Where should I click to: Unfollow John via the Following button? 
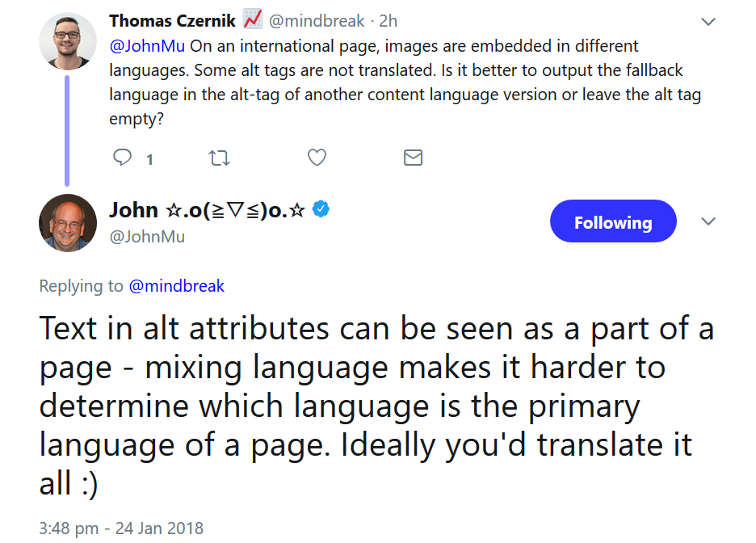tap(613, 221)
